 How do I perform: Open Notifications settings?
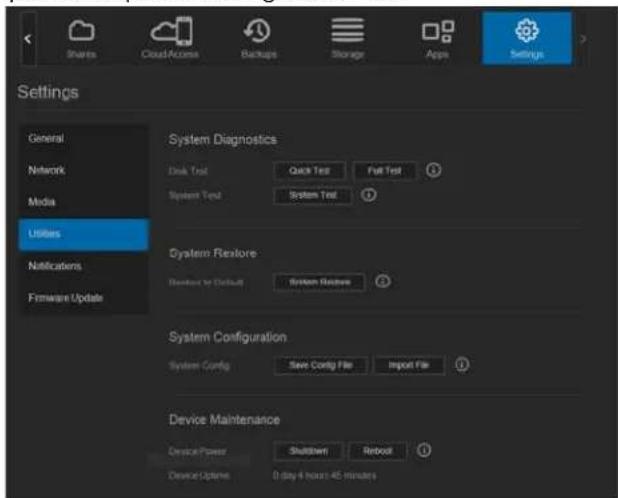click(84, 266)
